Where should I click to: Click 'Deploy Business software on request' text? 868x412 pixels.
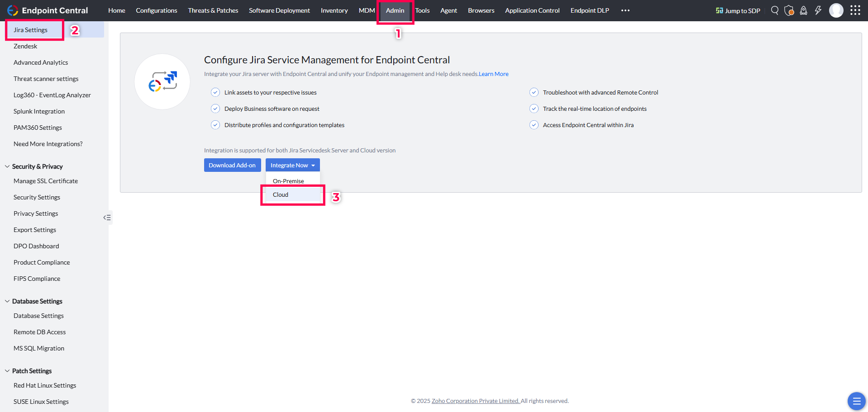point(272,109)
